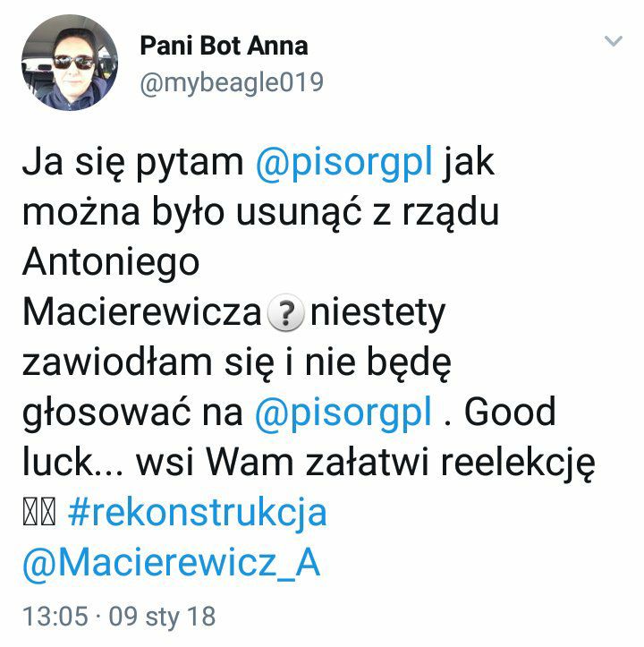Click the sunglasses in the avatar photo
644x647 pixels.
click(73, 63)
